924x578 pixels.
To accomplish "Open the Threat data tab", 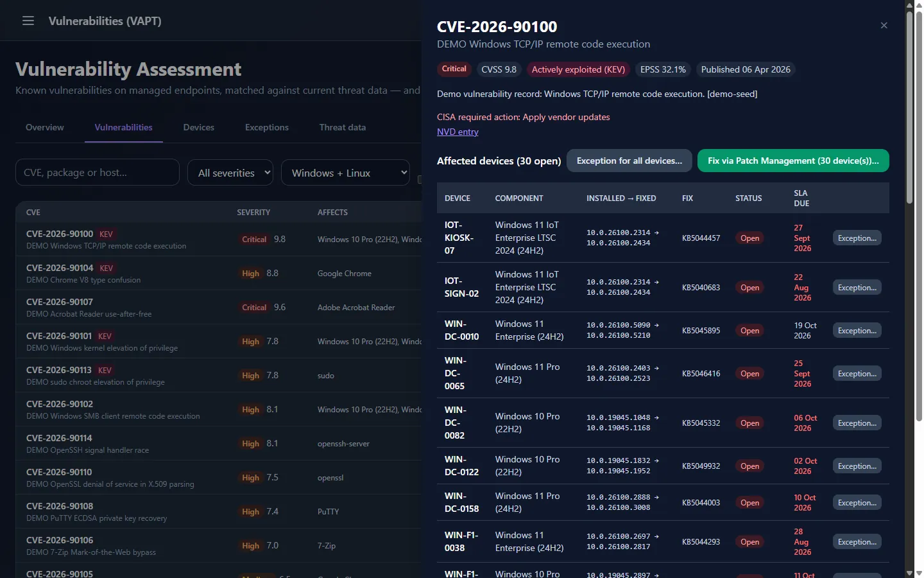I will click(x=343, y=127).
